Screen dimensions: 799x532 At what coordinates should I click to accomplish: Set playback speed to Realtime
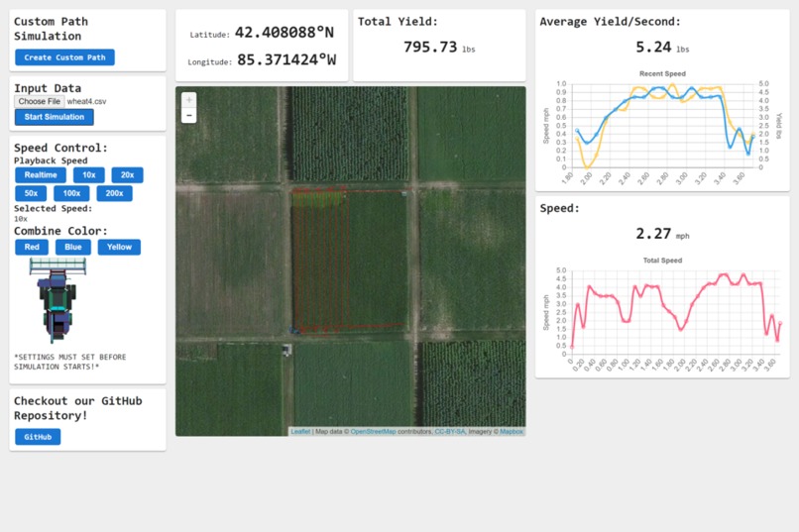[x=41, y=175]
